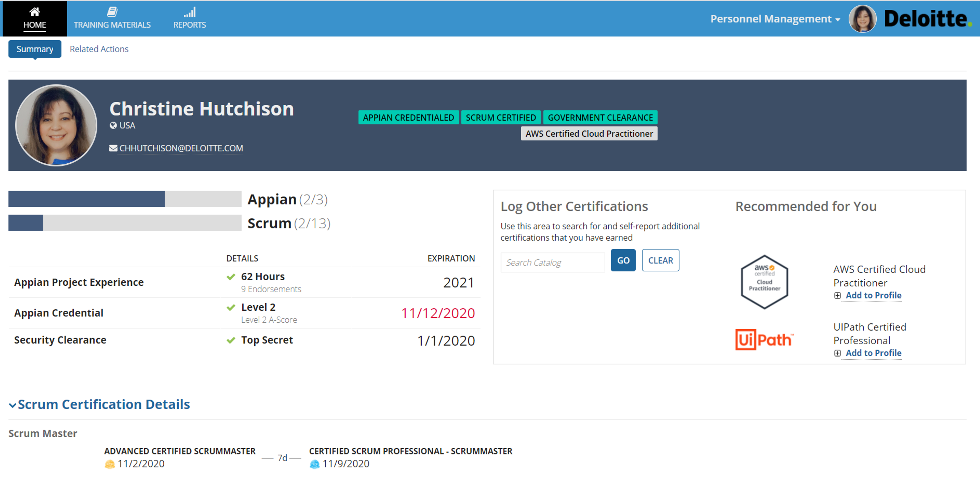Click green checkmark for 62 Hours
The image size is (980, 480).
[230, 277]
